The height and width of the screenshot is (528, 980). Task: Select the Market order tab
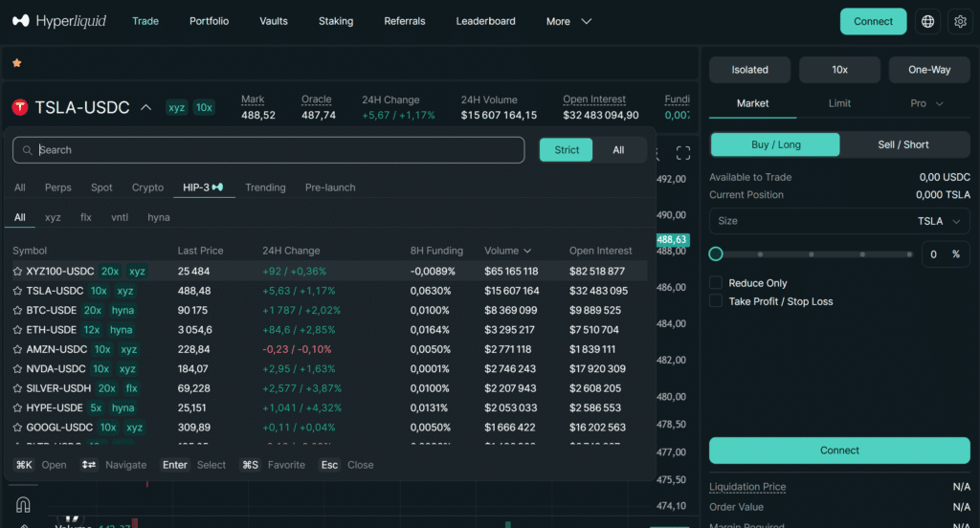[x=752, y=103]
